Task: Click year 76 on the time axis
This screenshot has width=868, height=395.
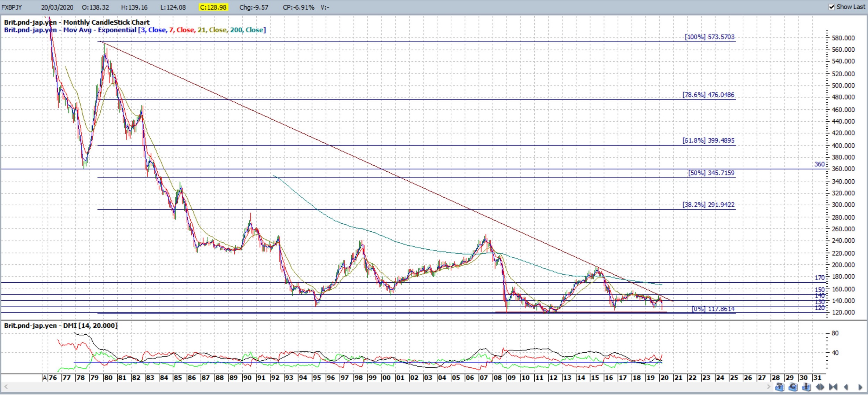Action: [x=53, y=378]
